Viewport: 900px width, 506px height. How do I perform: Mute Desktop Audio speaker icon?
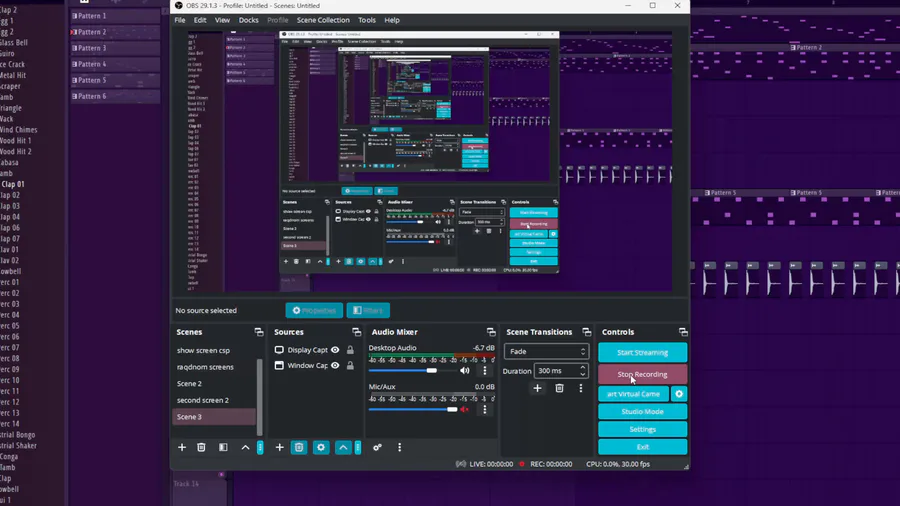(x=464, y=371)
